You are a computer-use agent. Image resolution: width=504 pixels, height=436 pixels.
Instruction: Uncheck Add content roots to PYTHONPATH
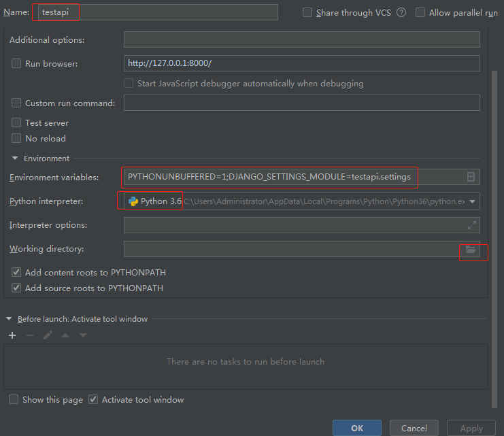click(x=16, y=272)
